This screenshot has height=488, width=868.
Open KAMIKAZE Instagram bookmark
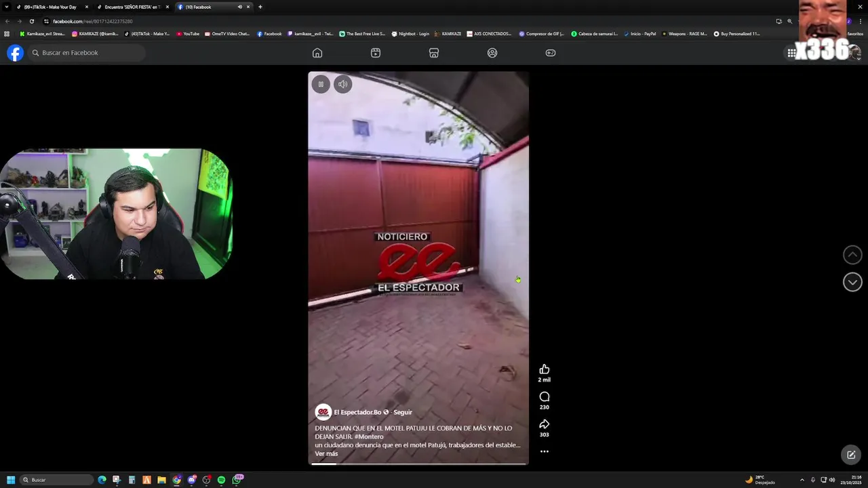pos(96,34)
